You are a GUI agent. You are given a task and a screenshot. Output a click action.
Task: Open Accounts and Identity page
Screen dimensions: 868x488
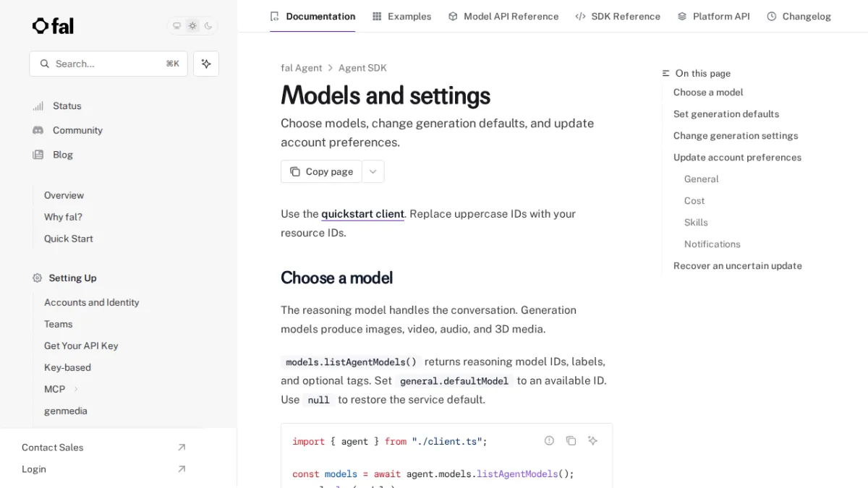92,302
